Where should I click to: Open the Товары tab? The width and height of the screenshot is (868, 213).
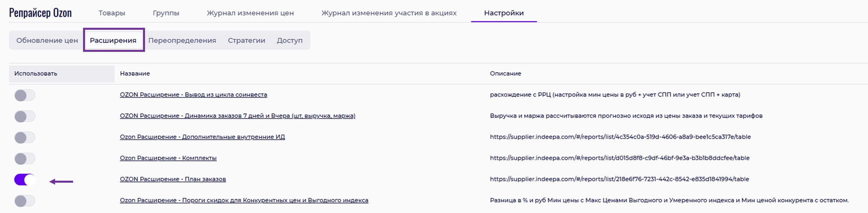click(112, 13)
